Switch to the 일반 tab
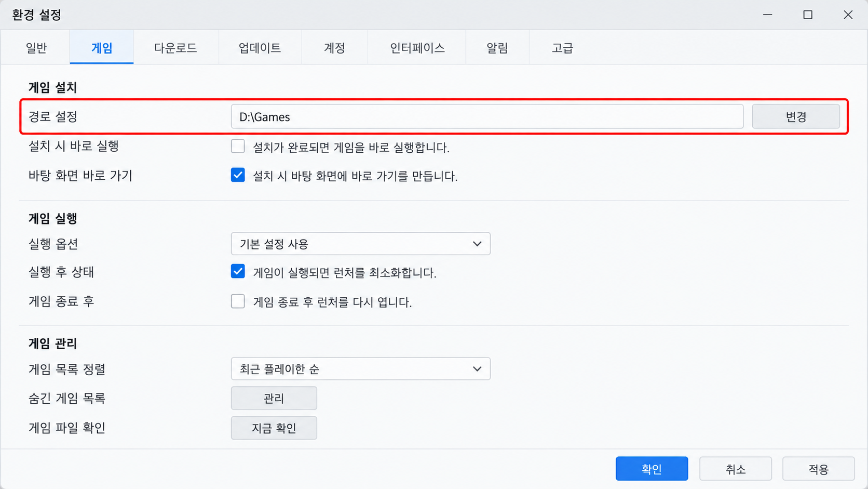This screenshot has width=868, height=489. click(x=36, y=48)
